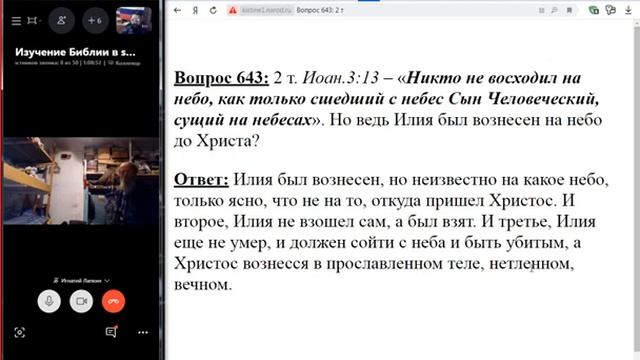The image size is (640, 360).
Task: End the Skype call with red button
Action: [x=113, y=301]
